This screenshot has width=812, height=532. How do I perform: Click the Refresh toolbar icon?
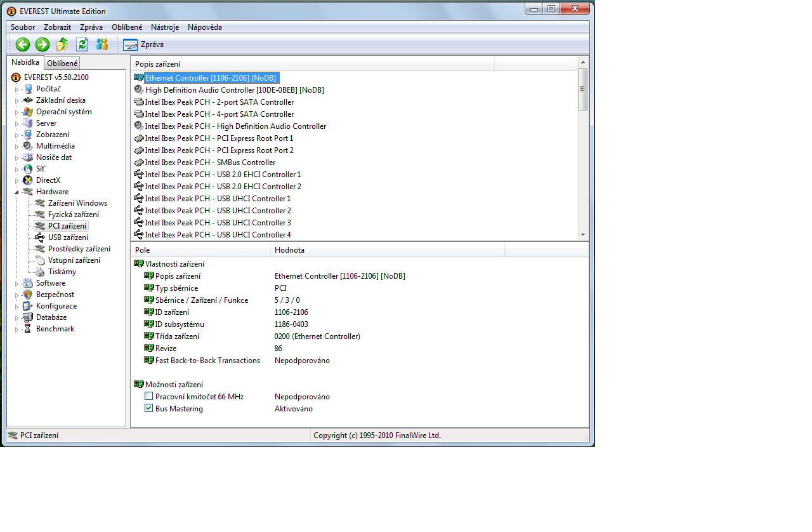82,44
